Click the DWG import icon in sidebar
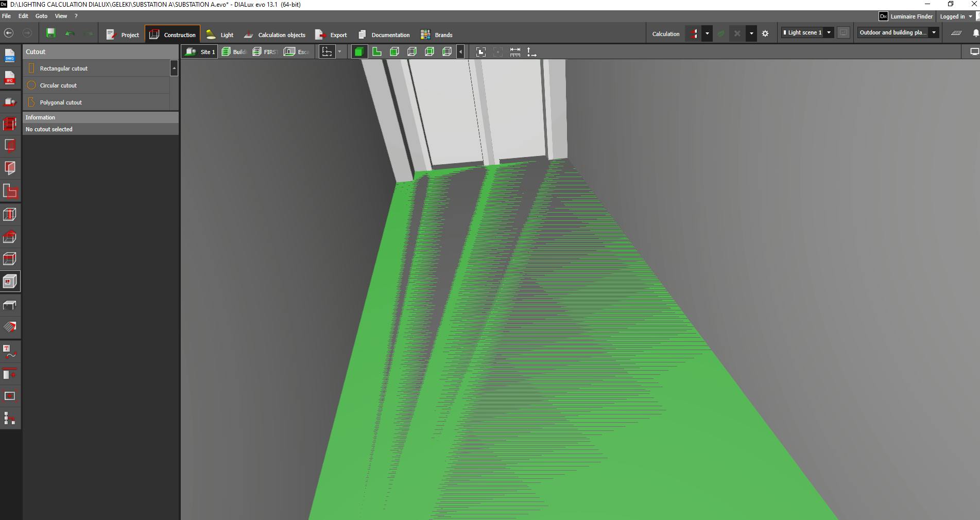Image resolution: width=980 pixels, height=520 pixels. 10,56
